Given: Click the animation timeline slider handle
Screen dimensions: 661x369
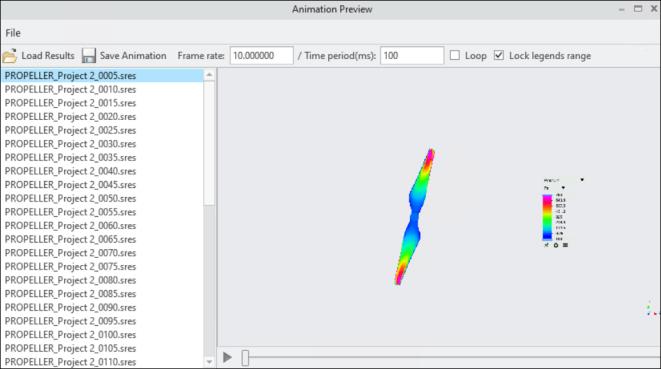Looking at the screenshot, I should point(245,358).
